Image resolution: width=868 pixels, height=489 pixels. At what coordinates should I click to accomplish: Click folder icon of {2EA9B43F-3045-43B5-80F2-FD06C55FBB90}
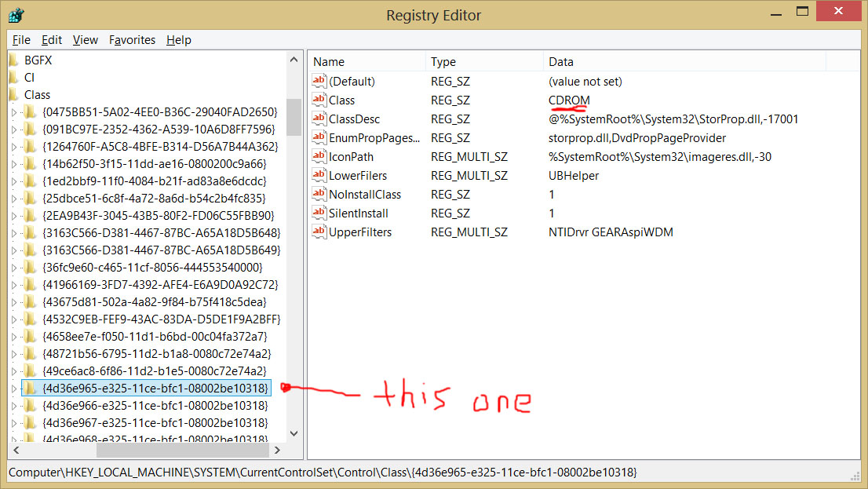tap(30, 215)
